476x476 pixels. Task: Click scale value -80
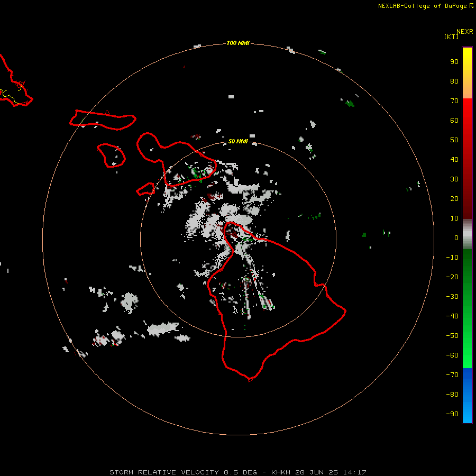[x=452, y=395]
